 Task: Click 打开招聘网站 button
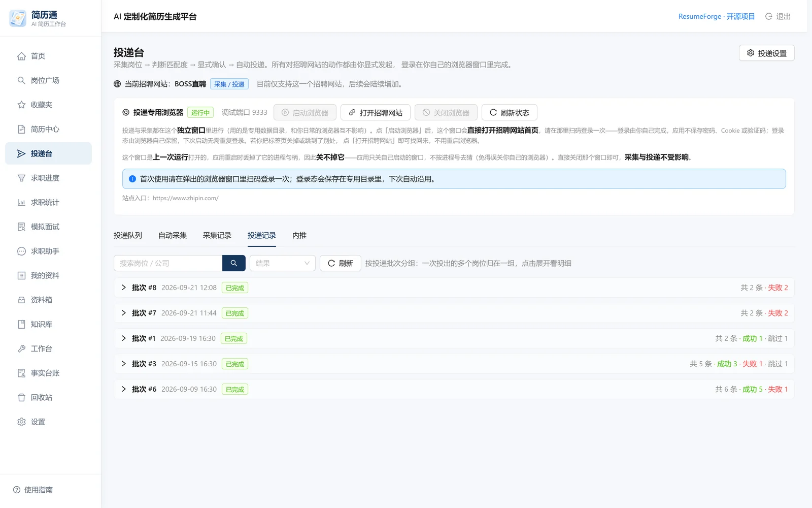375,112
